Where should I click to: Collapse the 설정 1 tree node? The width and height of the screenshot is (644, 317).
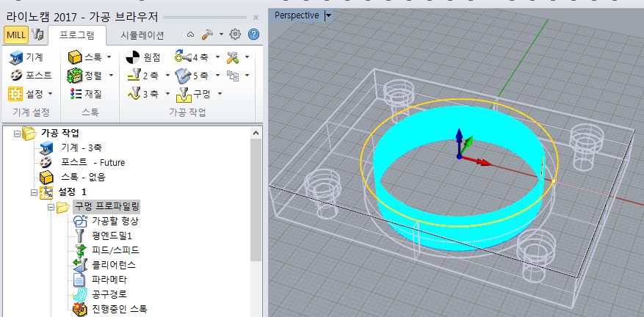[x=33, y=192]
